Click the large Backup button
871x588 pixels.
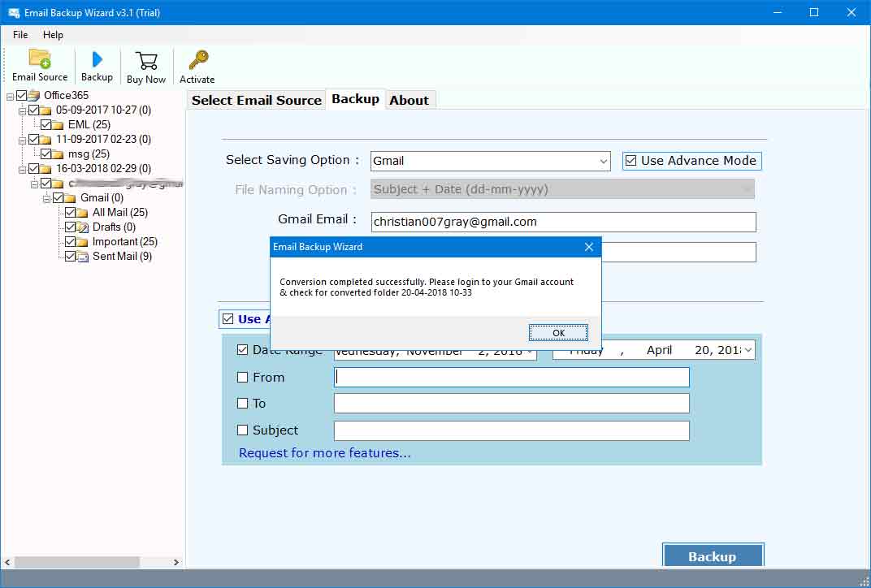tap(713, 556)
